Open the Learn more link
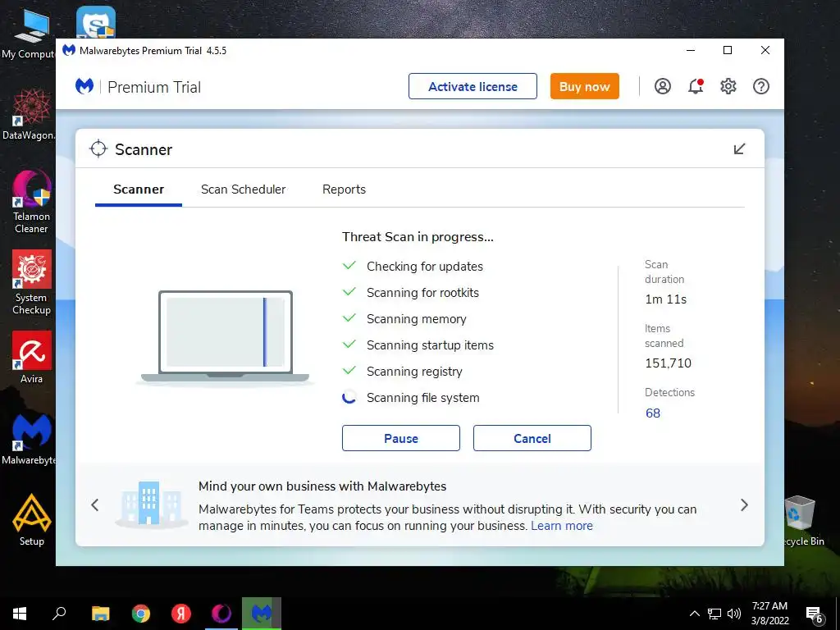 click(561, 526)
